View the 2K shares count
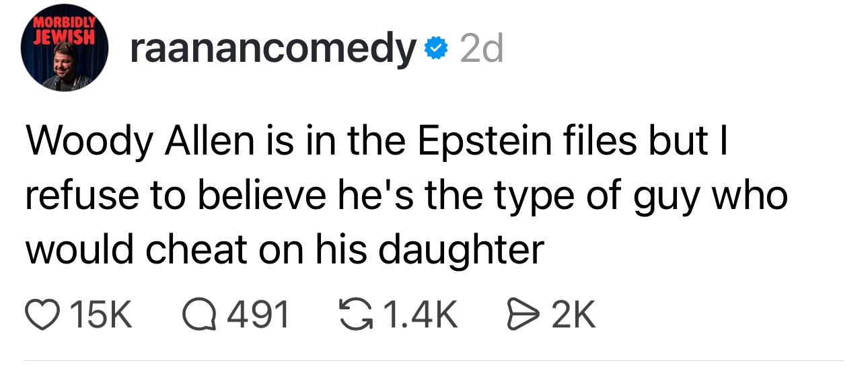This screenshot has height=369, width=868. (573, 315)
